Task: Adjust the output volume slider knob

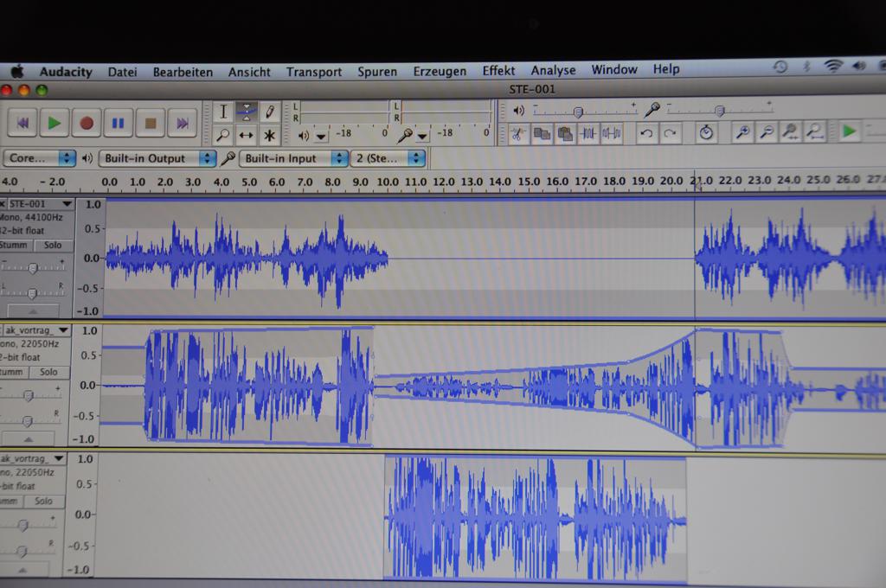Action: click(578, 112)
